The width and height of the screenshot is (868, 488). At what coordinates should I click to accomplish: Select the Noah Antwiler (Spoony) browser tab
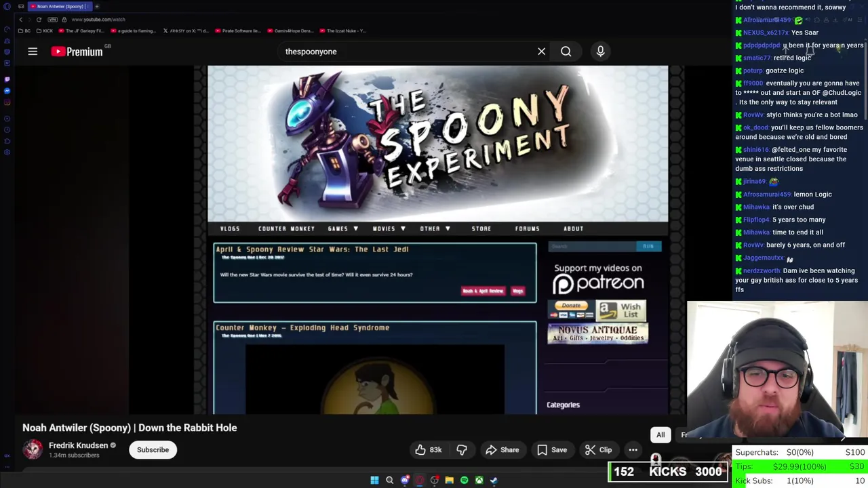(x=60, y=7)
